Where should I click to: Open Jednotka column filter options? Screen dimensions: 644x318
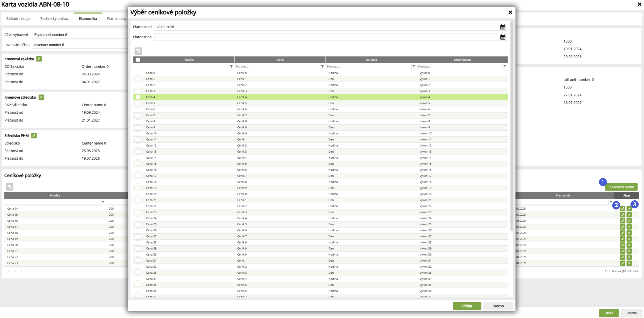coord(414,67)
